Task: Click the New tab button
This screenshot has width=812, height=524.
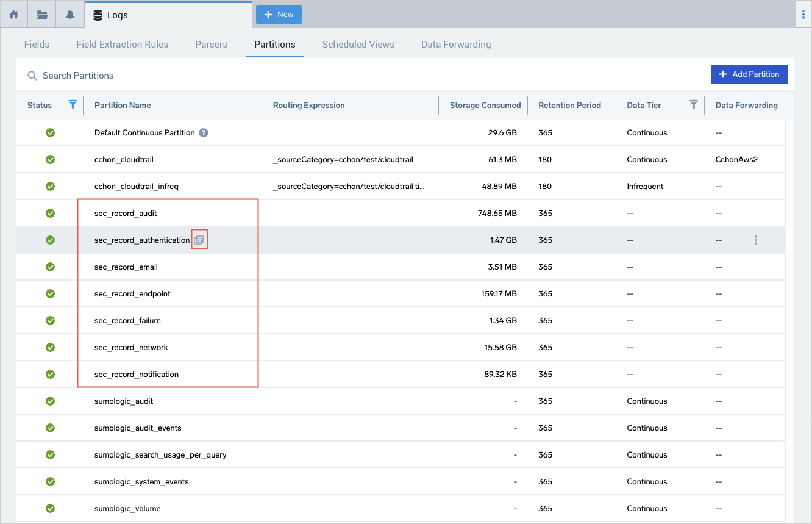Action: tap(279, 15)
